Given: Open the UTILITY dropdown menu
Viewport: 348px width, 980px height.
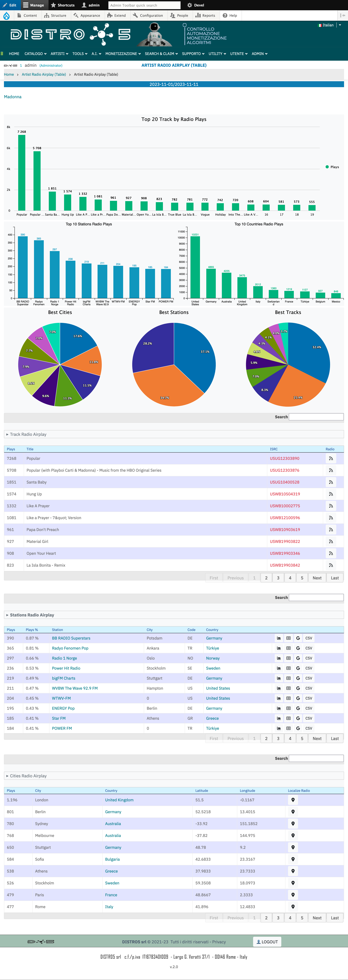Looking at the screenshot, I should tap(217, 54).
